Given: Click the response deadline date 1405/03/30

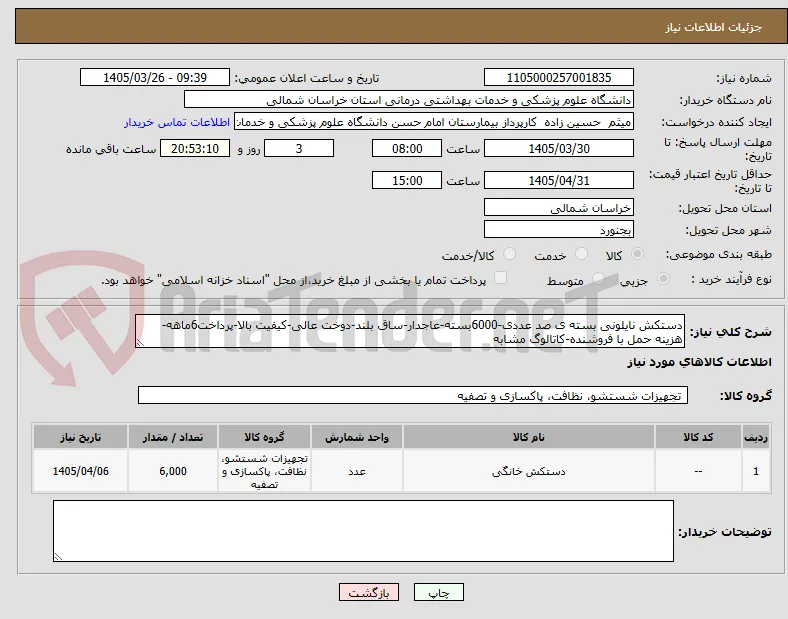Looking at the screenshot, I should (558, 149).
